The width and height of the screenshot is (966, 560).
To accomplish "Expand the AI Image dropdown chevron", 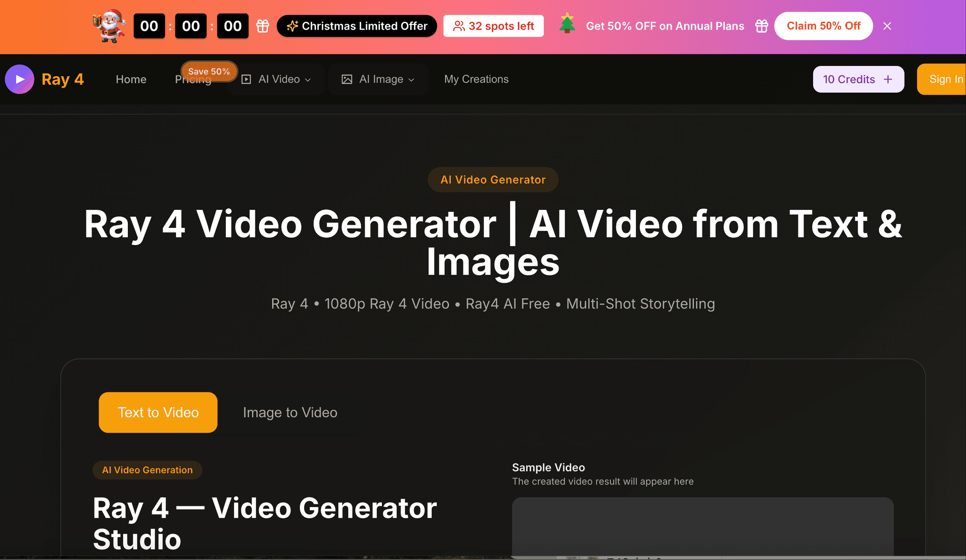I will pyautogui.click(x=411, y=80).
